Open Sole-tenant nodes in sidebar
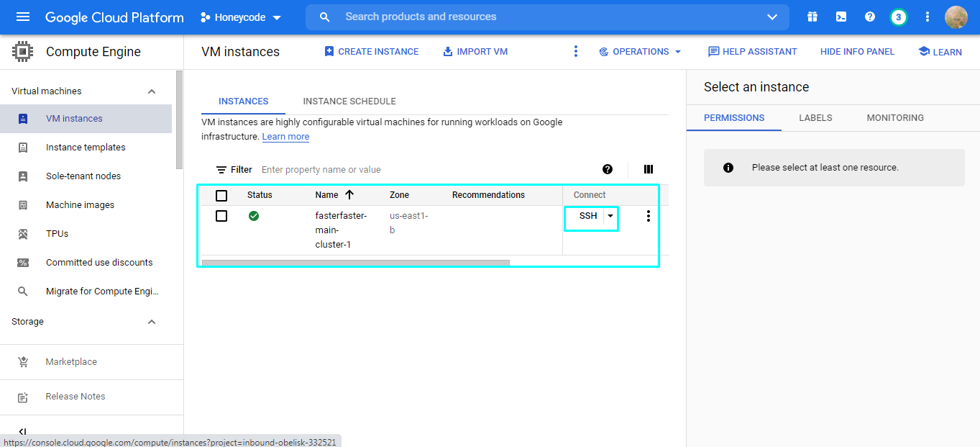Viewport: 980px width, 447px height. coord(86,176)
